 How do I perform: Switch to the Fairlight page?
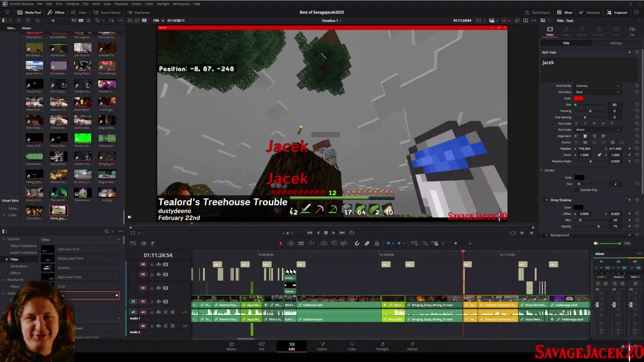click(x=382, y=346)
